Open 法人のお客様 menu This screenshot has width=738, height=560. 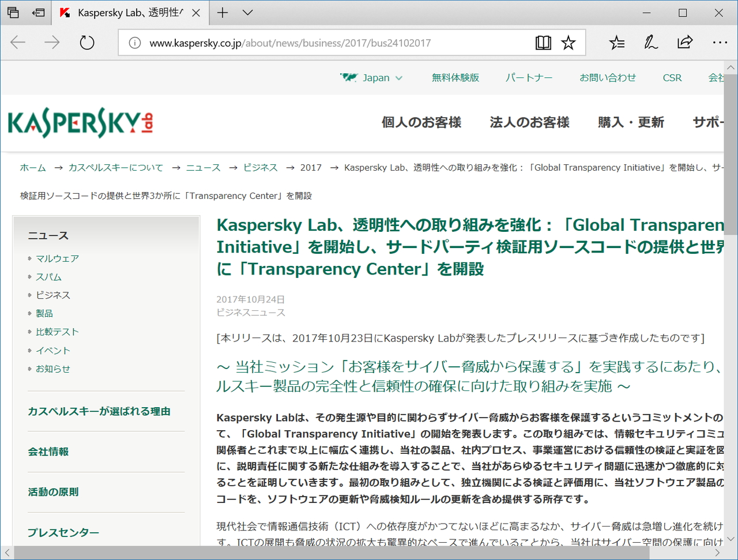point(530,122)
